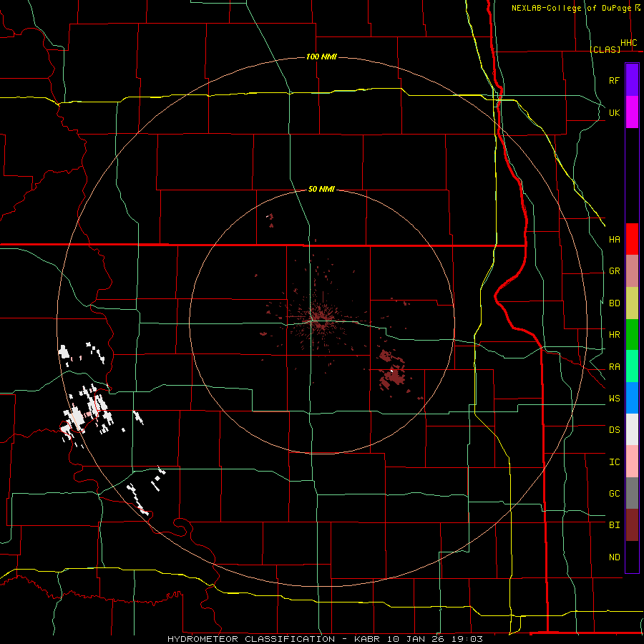This screenshot has height=644, width=644.
Task: Click the UK legend label
Action: 614,112
